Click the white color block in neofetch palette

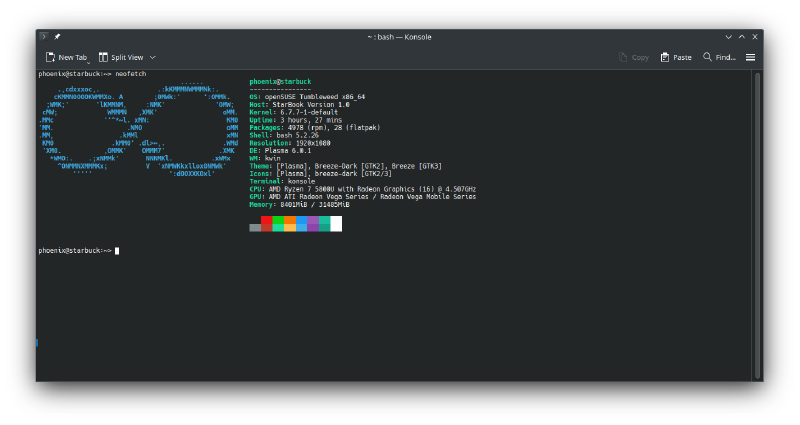click(336, 221)
